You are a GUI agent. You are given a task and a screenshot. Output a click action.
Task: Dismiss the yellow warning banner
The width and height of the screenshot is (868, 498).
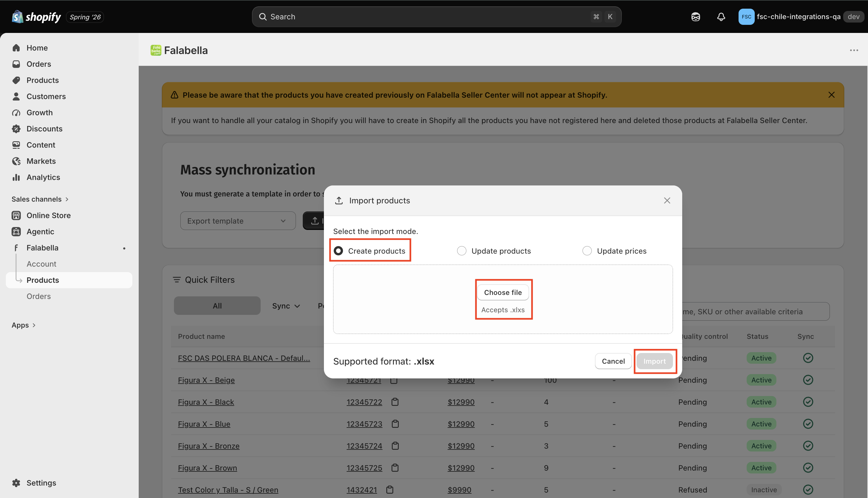point(831,95)
